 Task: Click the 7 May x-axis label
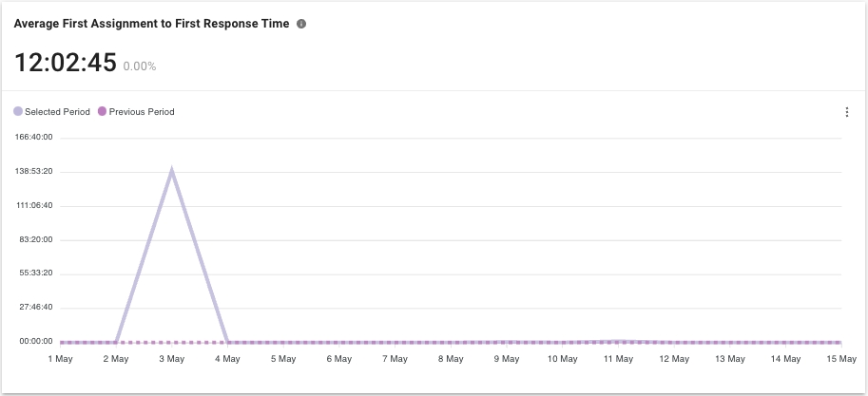pos(395,359)
